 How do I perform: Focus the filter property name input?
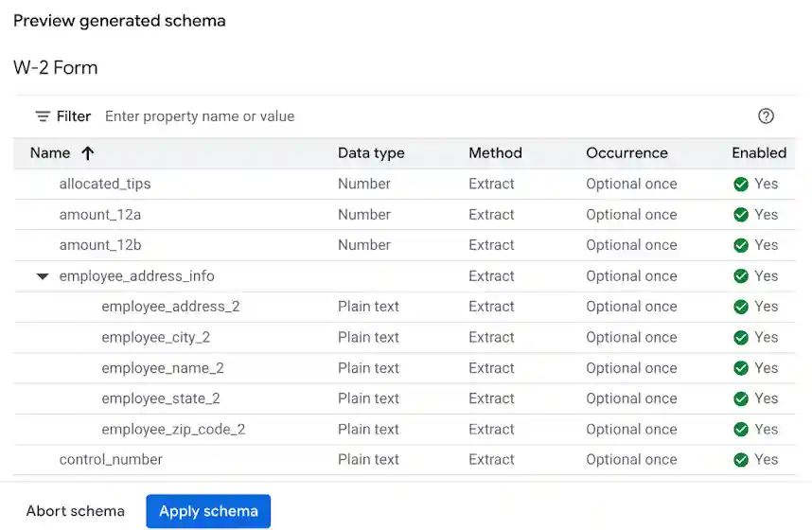(x=379, y=116)
